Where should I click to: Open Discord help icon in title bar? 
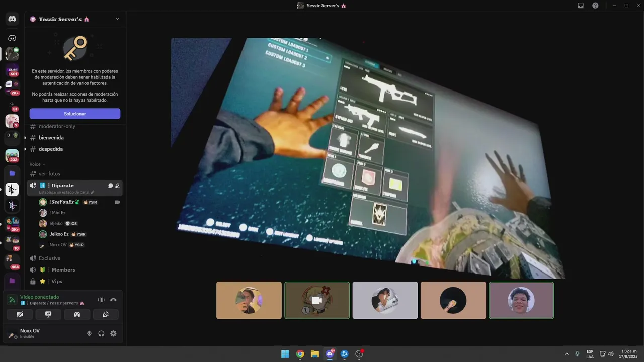point(595,5)
